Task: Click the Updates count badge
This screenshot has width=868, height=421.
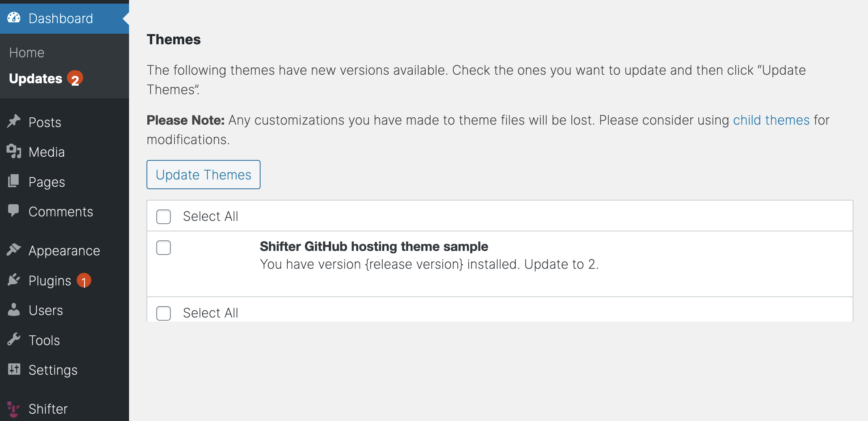Action: click(75, 78)
